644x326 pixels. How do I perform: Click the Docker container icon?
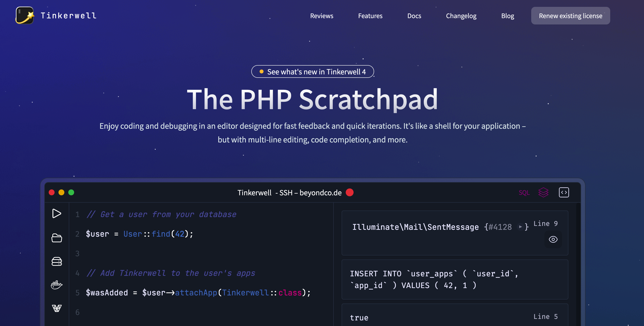coord(57,285)
